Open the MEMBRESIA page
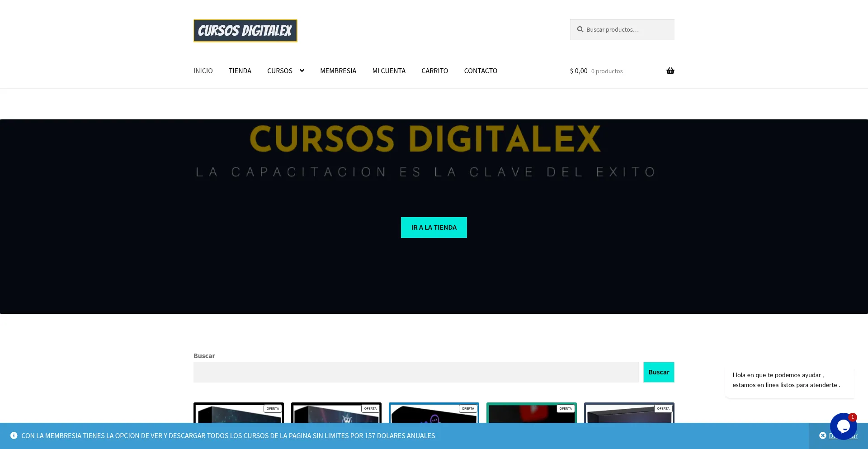Screen dimensions: 868x449 tap(338, 71)
